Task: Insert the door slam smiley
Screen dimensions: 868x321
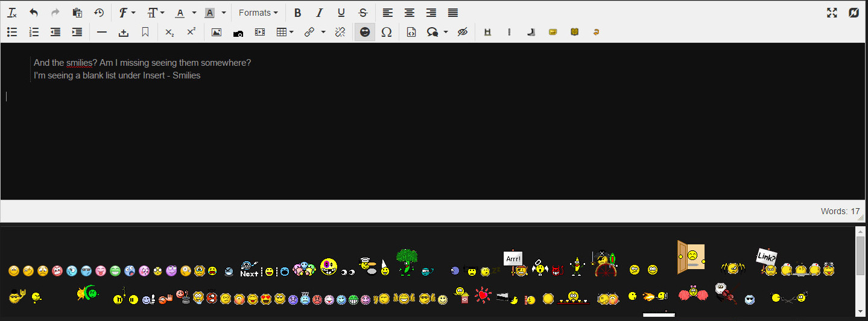Action: [691, 258]
